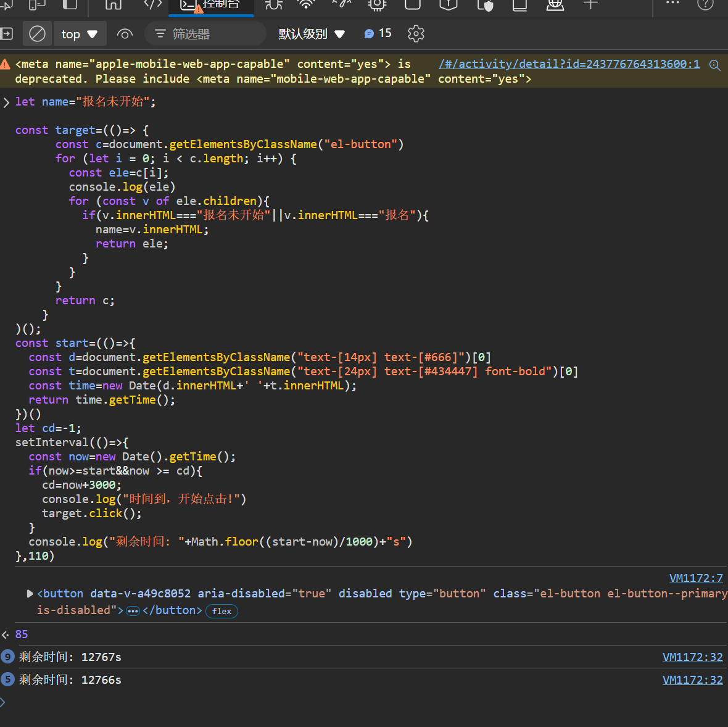Click the 9 repeat counter badge

pyautogui.click(x=7, y=657)
